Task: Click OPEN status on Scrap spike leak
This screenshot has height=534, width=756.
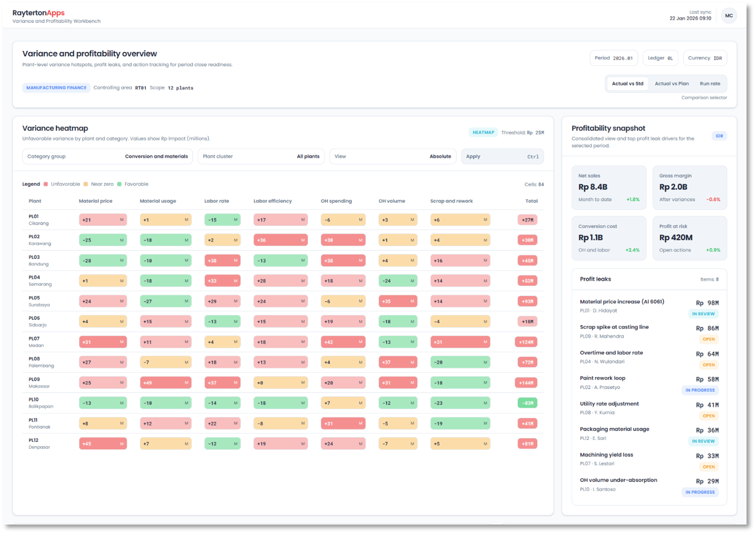Action: point(708,339)
